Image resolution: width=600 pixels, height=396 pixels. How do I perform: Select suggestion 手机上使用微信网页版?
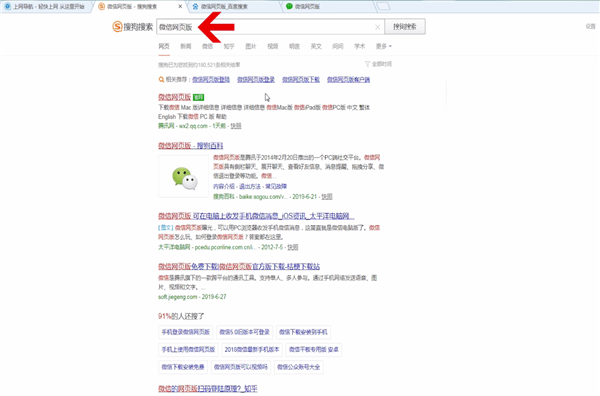(188, 350)
